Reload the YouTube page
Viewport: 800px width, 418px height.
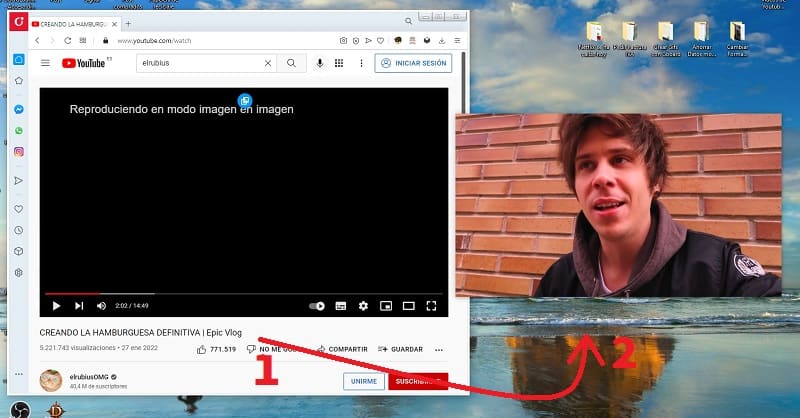pyautogui.click(x=67, y=40)
